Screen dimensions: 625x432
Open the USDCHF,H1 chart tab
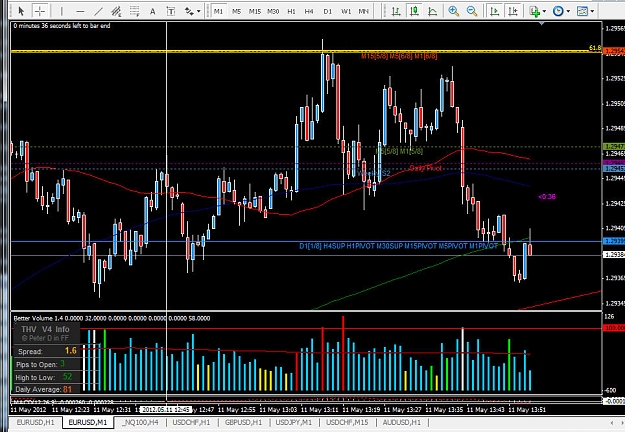click(191, 422)
